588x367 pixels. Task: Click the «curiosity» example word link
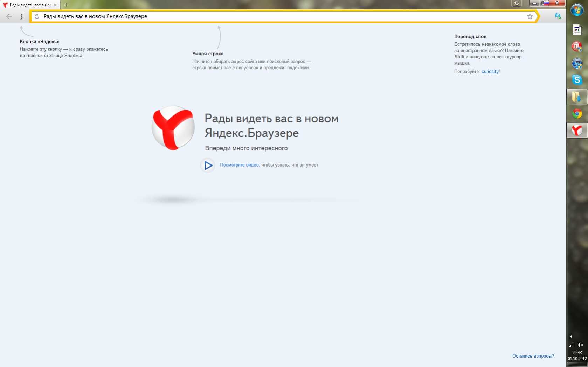[490, 71]
